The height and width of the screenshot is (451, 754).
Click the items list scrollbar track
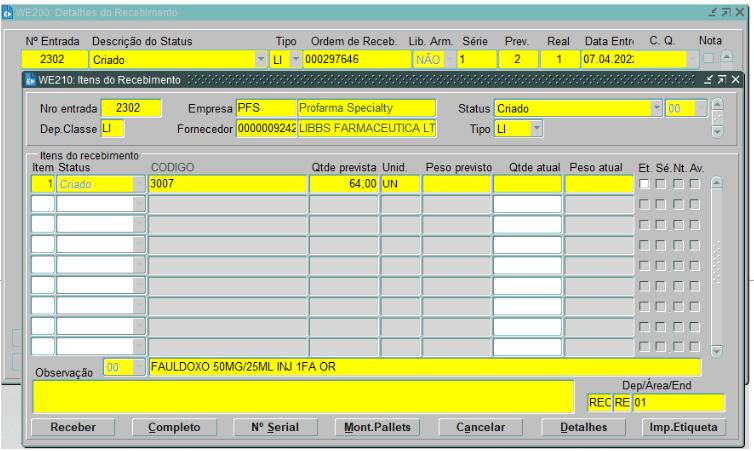716,267
